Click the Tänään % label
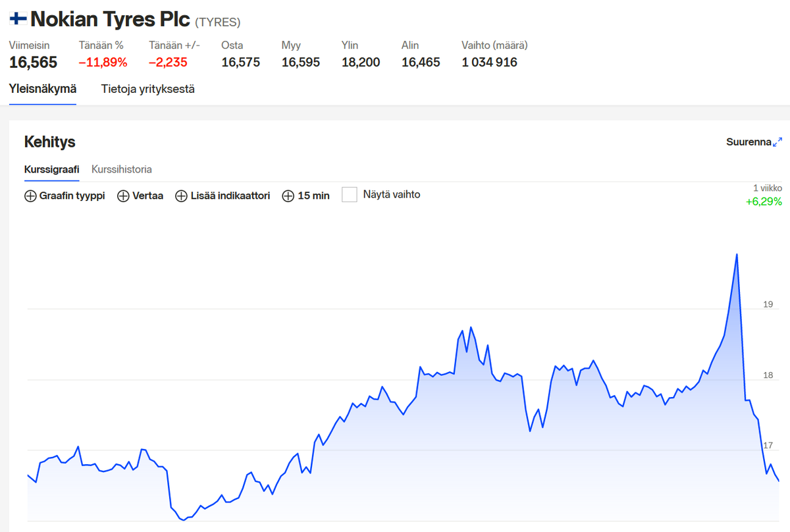The width and height of the screenshot is (790, 532). pyautogui.click(x=101, y=45)
